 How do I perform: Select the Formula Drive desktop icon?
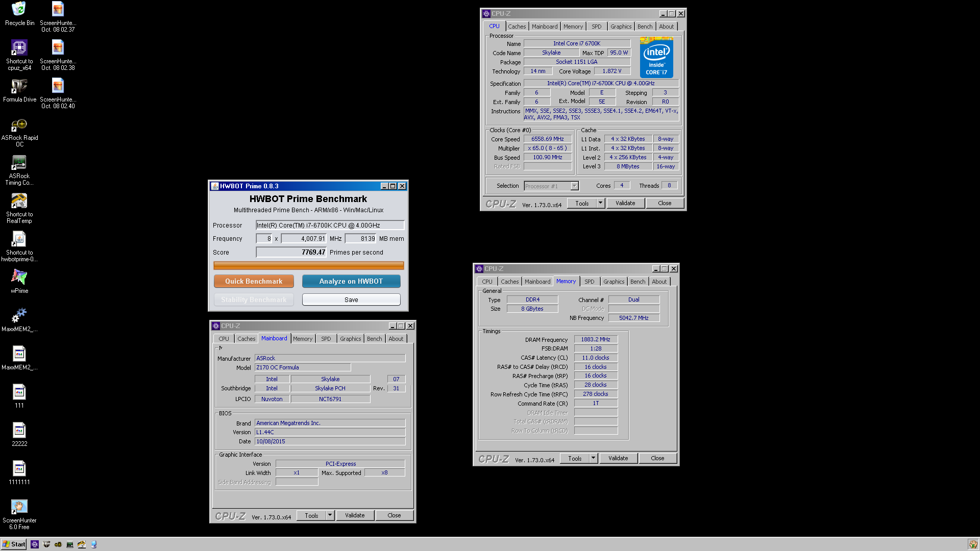coord(19,90)
